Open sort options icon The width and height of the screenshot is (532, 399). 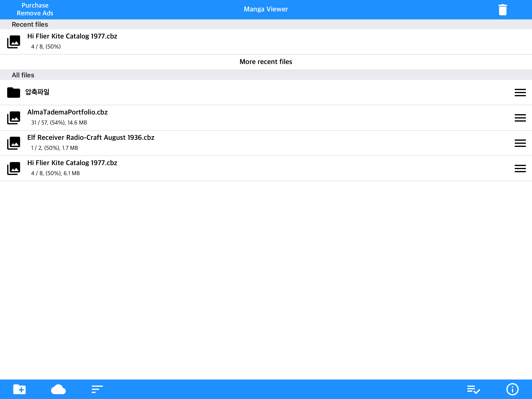point(97,389)
